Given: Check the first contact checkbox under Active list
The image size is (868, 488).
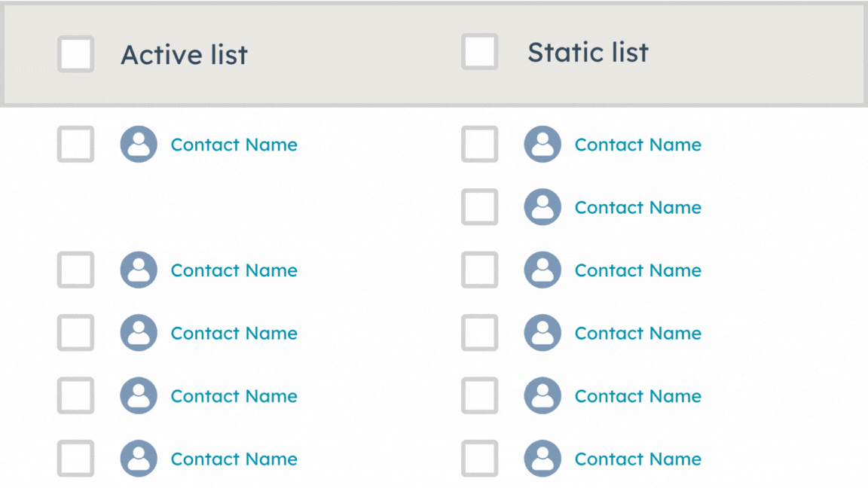Looking at the screenshot, I should [75, 145].
